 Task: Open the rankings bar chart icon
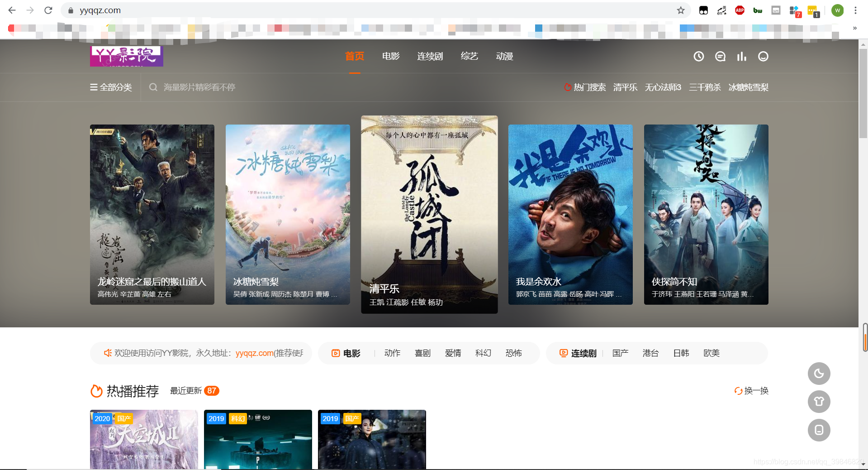point(742,57)
